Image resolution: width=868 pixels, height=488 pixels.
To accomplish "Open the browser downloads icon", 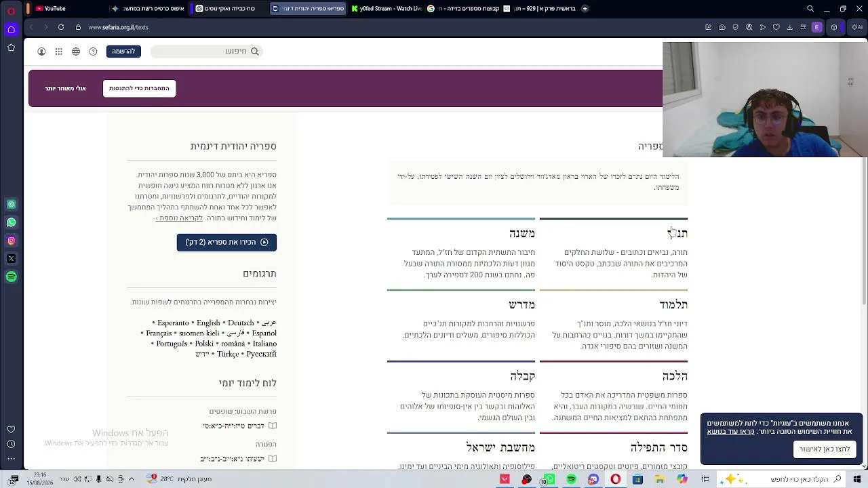I will coord(790,27).
